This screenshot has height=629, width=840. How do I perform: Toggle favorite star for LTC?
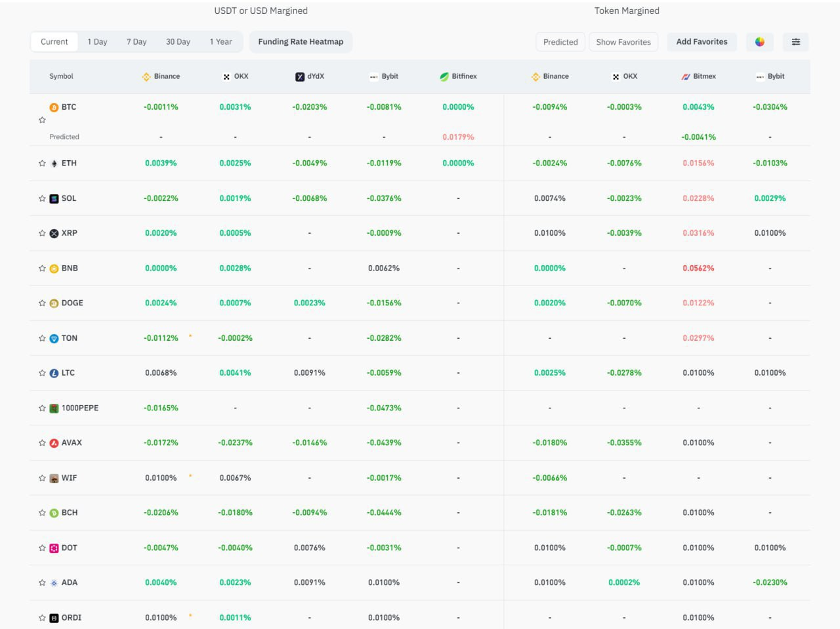42,373
